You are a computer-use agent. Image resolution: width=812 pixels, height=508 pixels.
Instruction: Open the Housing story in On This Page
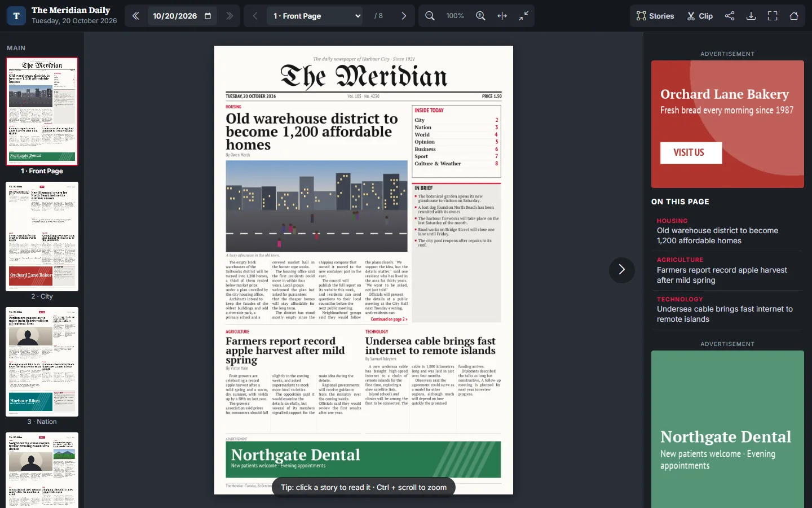[x=727, y=231]
